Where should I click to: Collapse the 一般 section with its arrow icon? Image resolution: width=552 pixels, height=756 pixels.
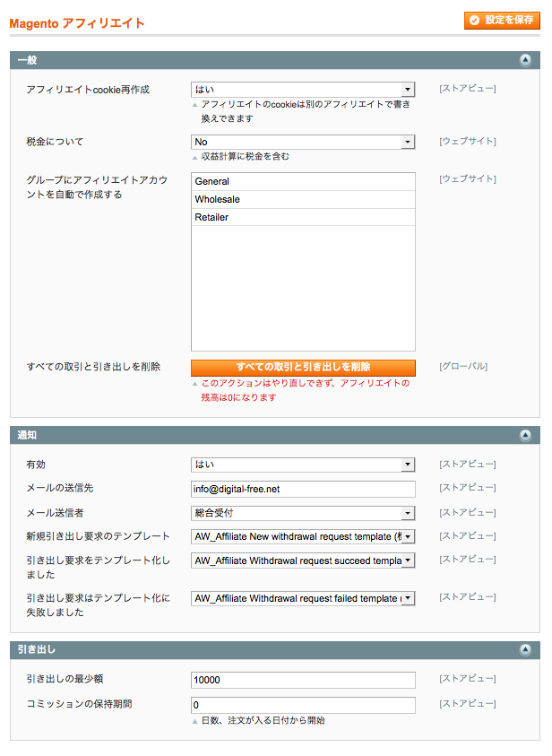pos(526,60)
